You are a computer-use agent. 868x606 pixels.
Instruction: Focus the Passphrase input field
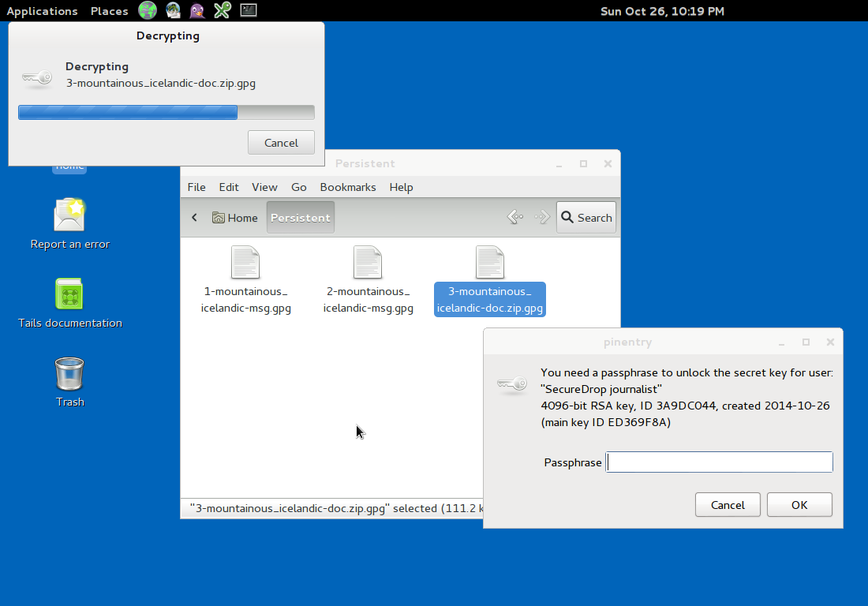[x=719, y=462]
